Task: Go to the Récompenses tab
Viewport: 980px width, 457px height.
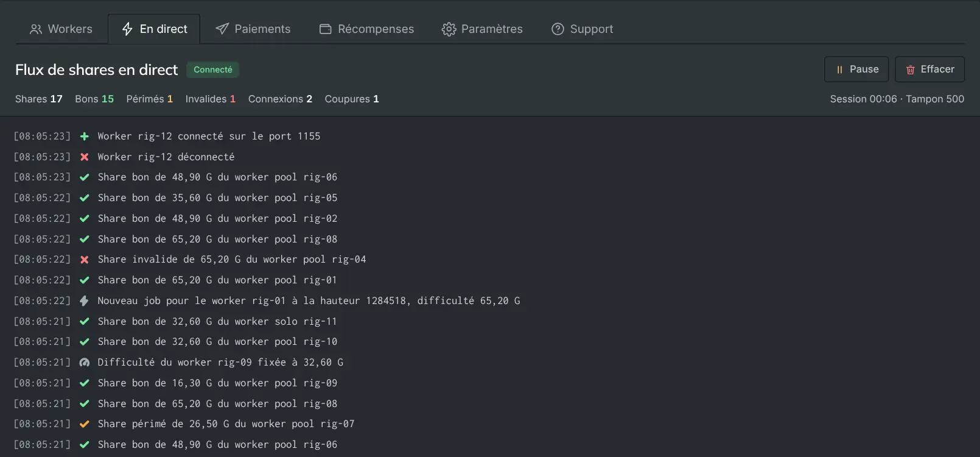Action: 366,29
